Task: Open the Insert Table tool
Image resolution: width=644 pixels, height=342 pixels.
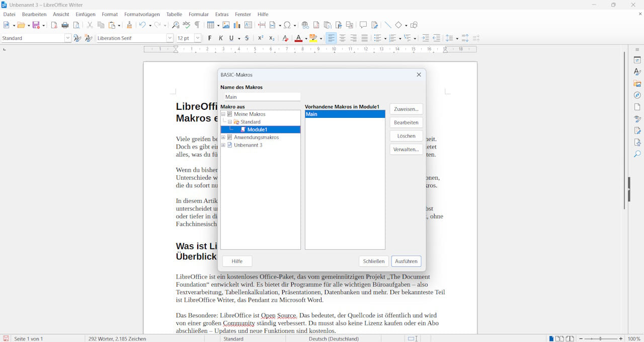Action: coord(210,25)
